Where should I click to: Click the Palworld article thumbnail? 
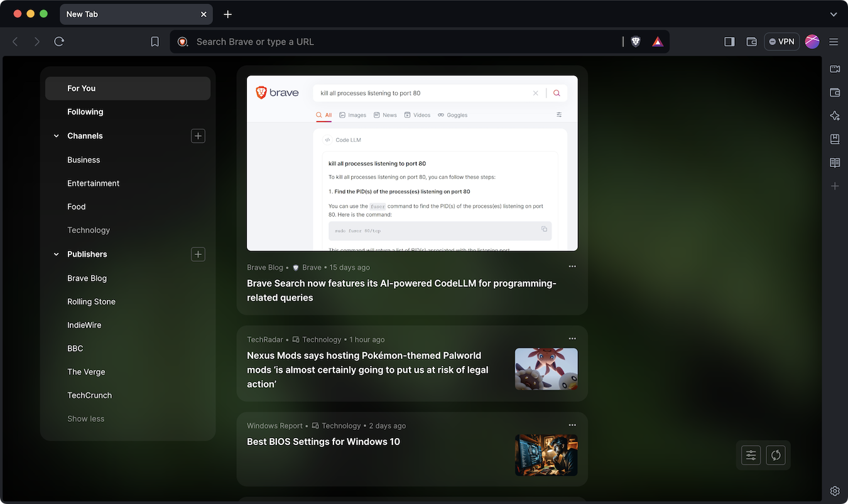tap(546, 369)
